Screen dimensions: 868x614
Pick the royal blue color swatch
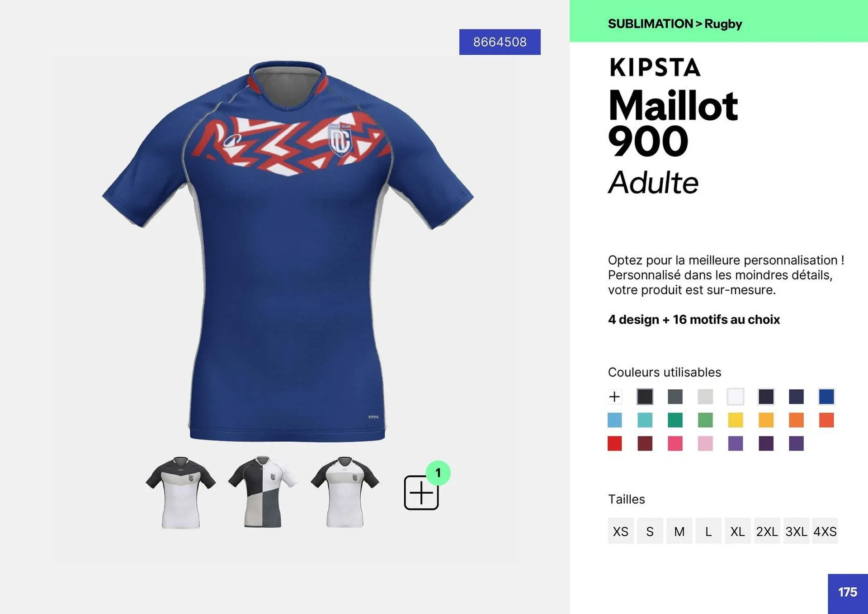826,397
